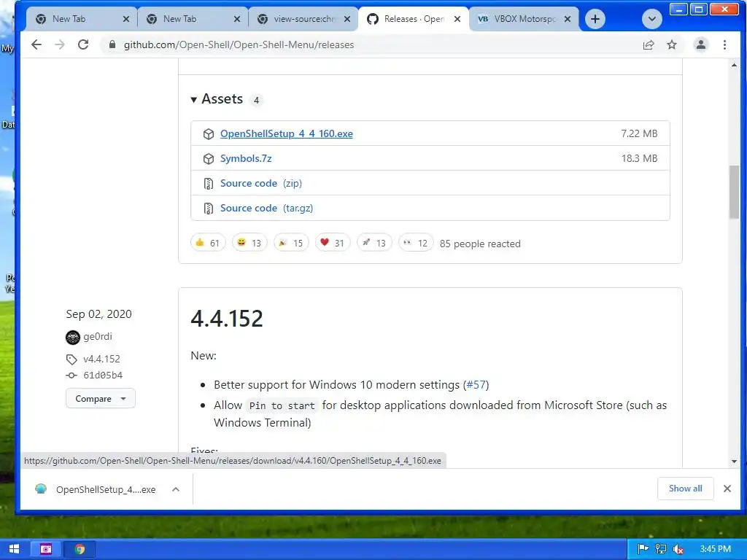Bookmark this page with the star icon
The width and height of the screenshot is (747, 560).
coord(672,44)
